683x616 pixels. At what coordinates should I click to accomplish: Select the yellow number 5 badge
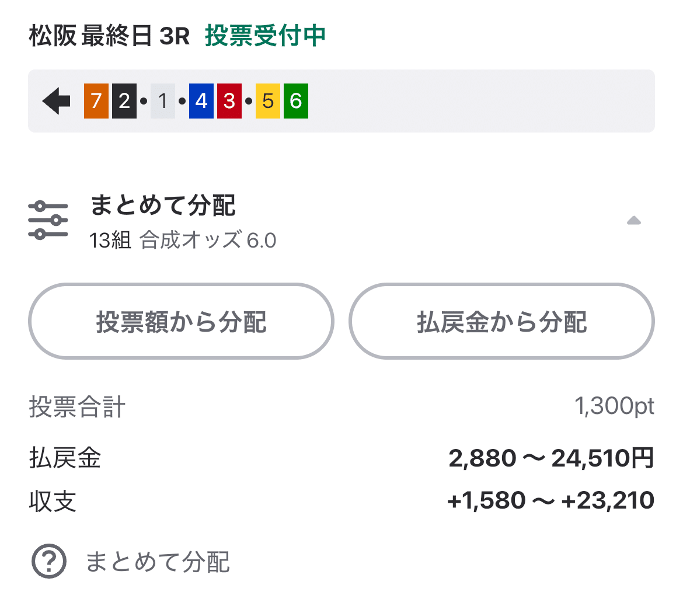coord(268,100)
